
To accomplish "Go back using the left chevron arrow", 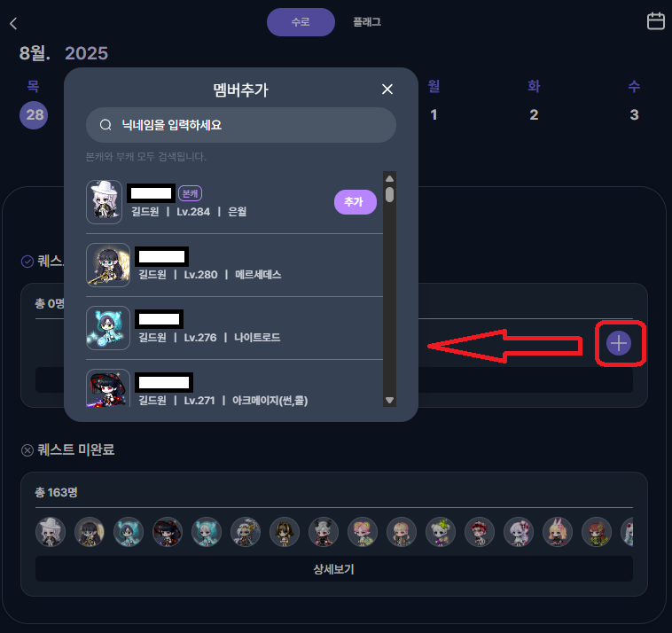I will tap(13, 23).
